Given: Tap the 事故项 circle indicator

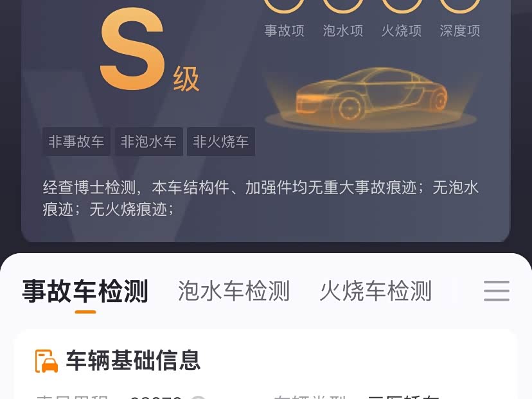Looking at the screenshot, I should [x=284, y=6].
